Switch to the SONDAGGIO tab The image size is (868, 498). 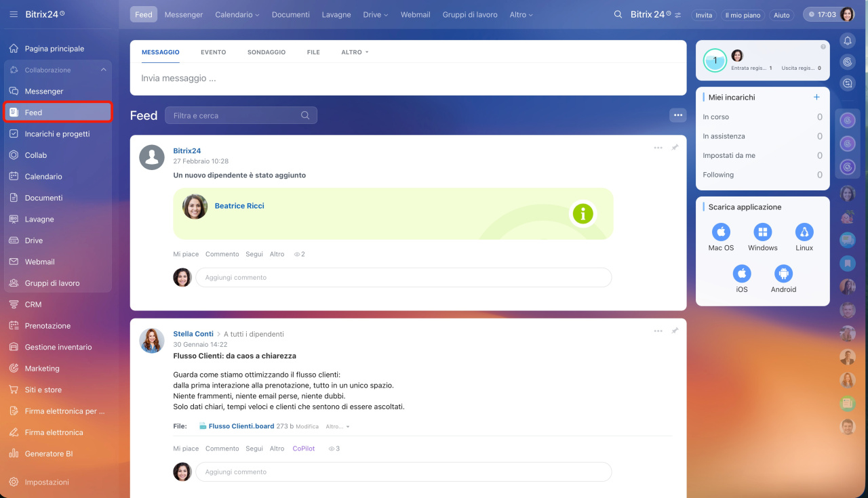[x=267, y=52]
